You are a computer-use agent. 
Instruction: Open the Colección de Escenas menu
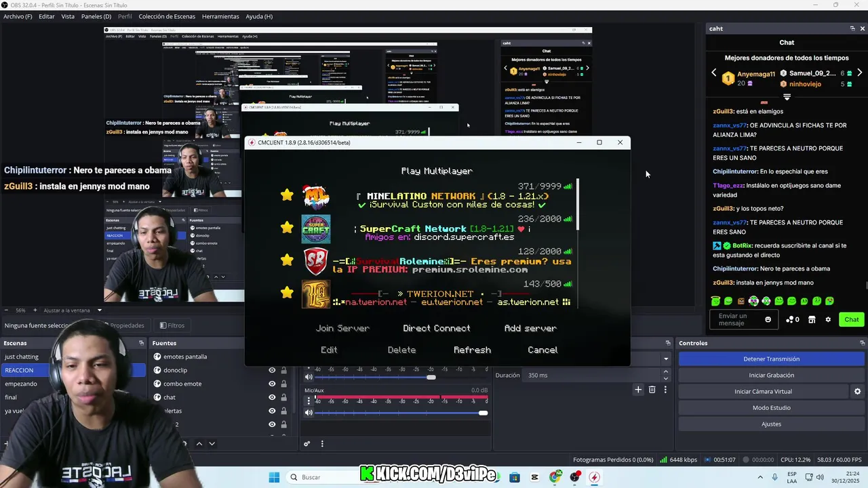(x=167, y=16)
